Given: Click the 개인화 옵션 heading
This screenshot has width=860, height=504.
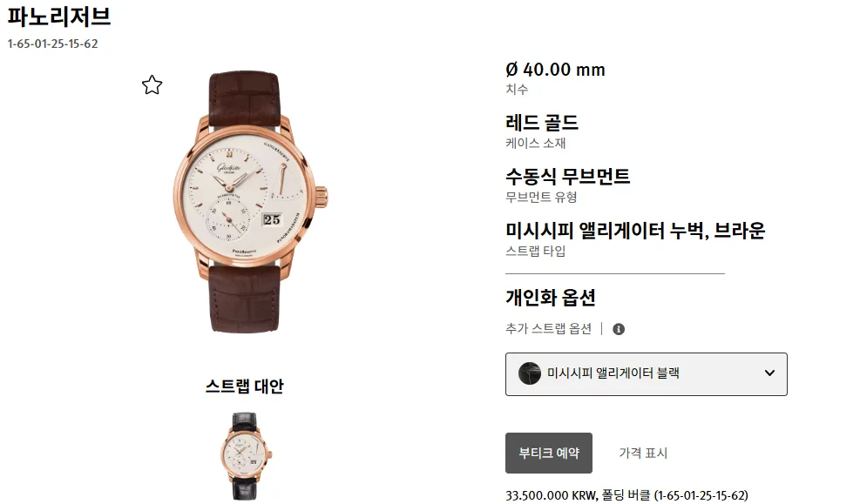Looking at the screenshot, I should click(x=551, y=298).
